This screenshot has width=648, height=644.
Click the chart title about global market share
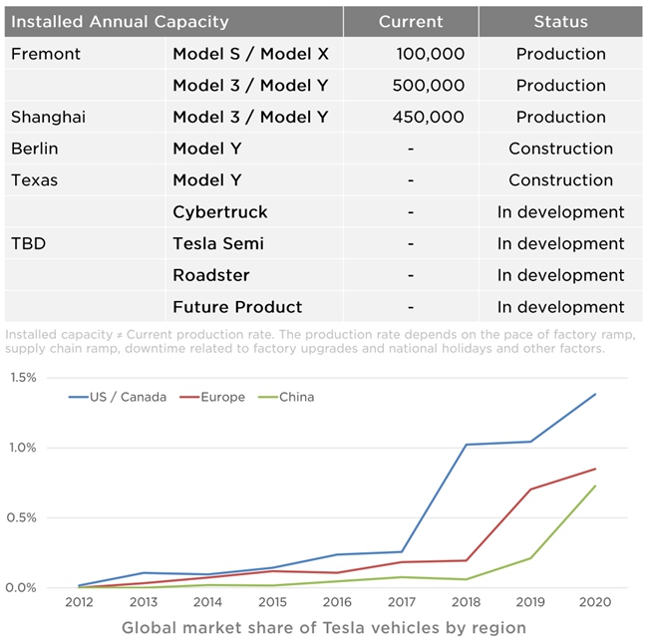click(324, 628)
